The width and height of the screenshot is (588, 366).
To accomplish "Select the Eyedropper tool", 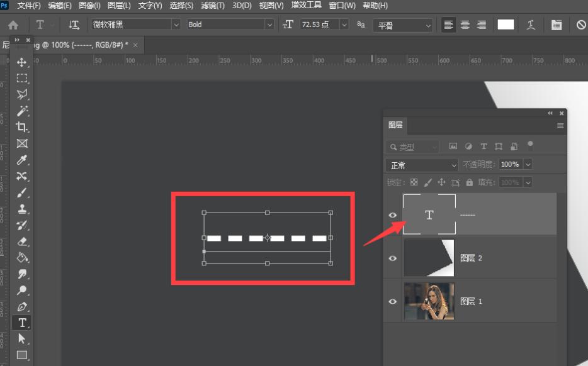I will click(x=22, y=160).
